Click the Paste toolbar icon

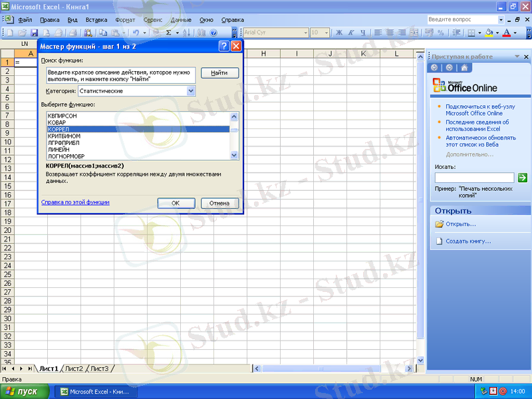116,33
